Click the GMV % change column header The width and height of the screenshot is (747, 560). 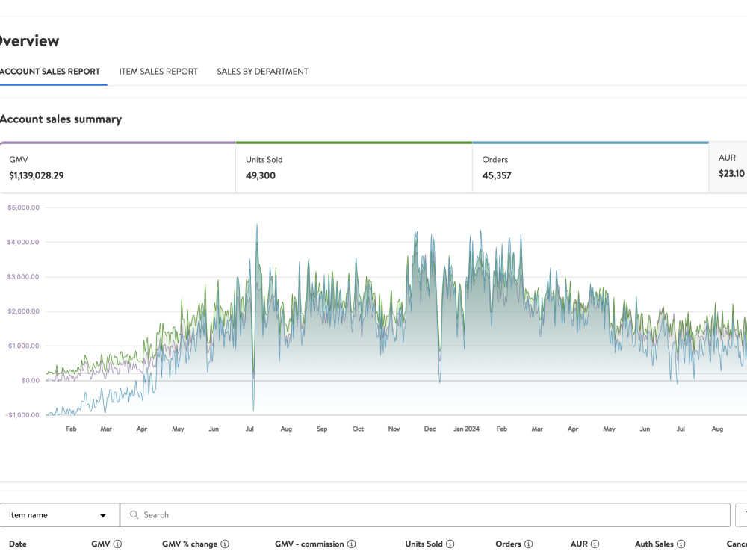190,544
